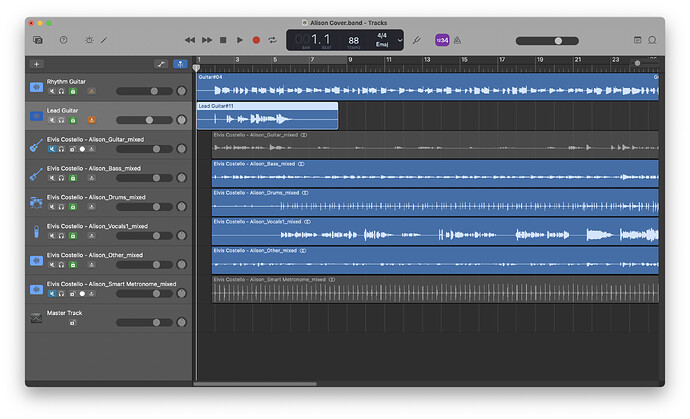Mute the Rhythm Guitar track
Viewport: 690px width, 419px height.
(52, 92)
